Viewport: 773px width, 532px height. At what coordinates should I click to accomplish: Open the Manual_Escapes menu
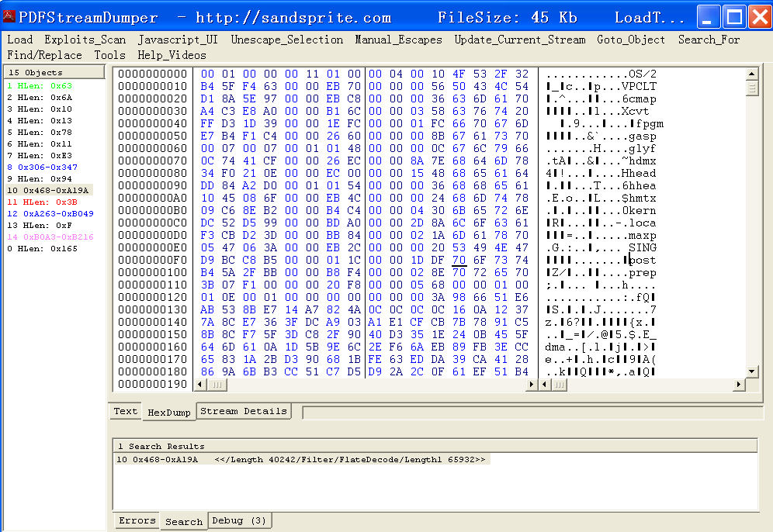(398, 40)
